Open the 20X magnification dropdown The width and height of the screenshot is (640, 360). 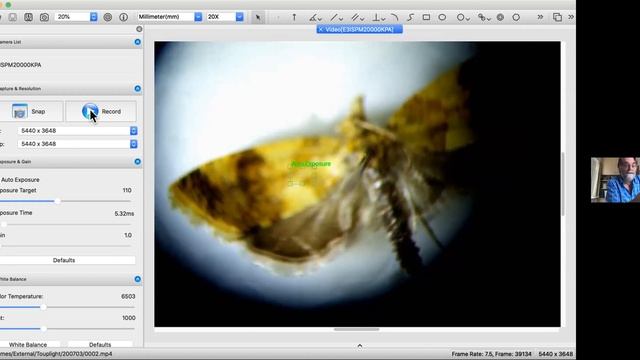[x=240, y=17]
